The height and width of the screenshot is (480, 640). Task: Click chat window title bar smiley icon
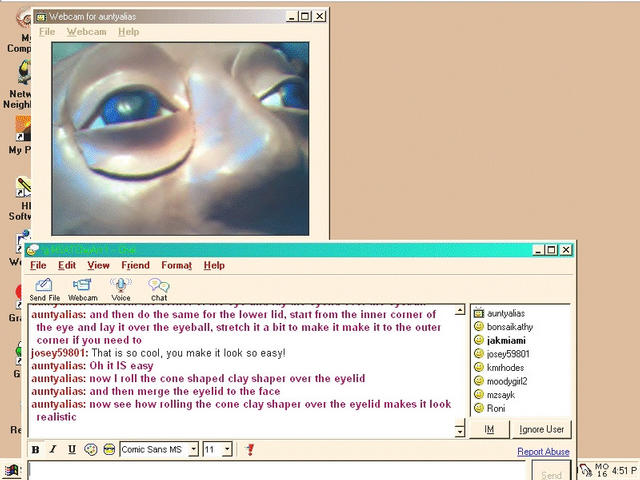point(33,250)
